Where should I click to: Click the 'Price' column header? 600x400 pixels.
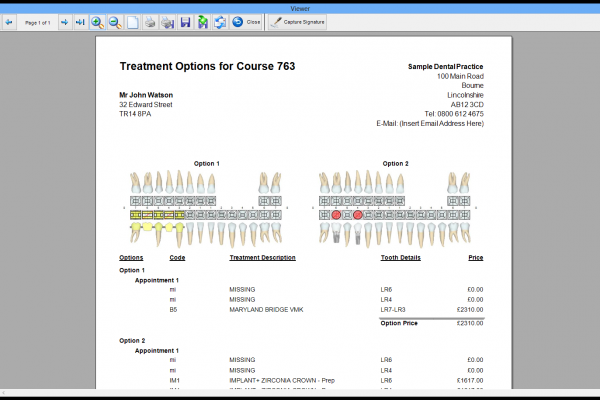(476, 258)
